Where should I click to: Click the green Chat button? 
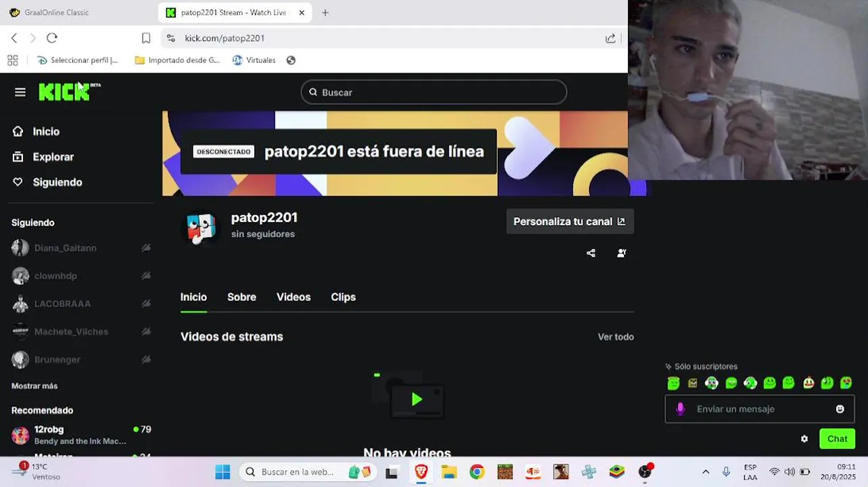click(837, 439)
